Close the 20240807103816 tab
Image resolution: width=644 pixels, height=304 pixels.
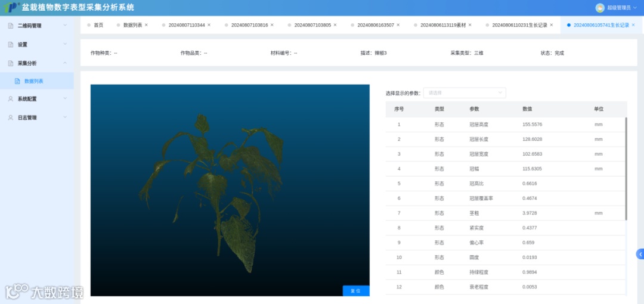pyautogui.click(x=272, y=25)
